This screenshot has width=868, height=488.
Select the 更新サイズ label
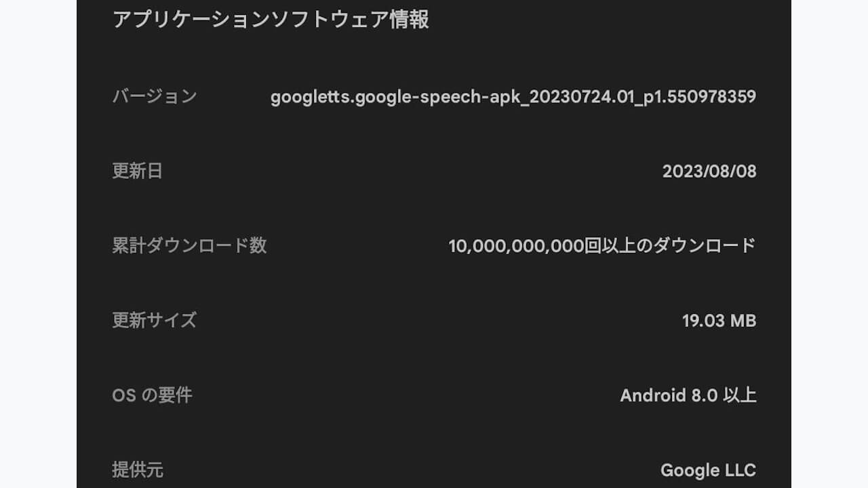coord(155,321)
